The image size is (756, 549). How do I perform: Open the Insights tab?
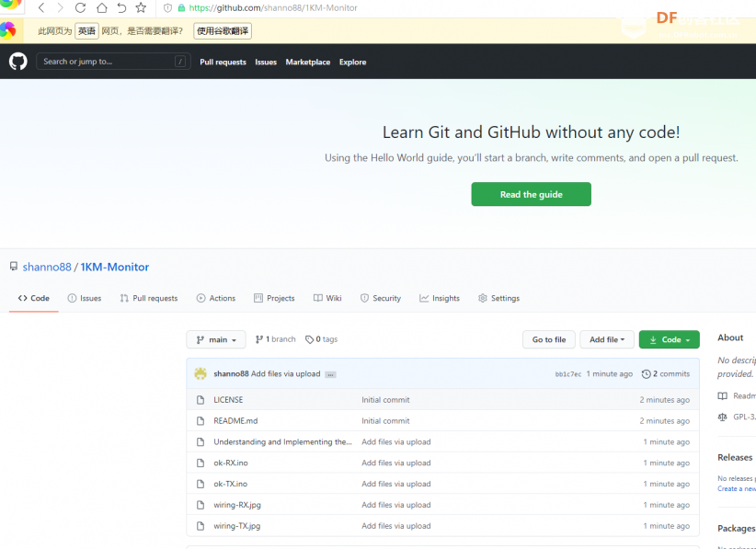440,298
